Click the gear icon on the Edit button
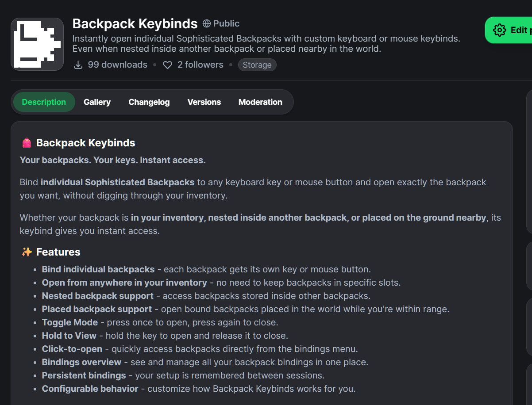The image size is (532, 405). pyautogui.click(x=500, y=30)
